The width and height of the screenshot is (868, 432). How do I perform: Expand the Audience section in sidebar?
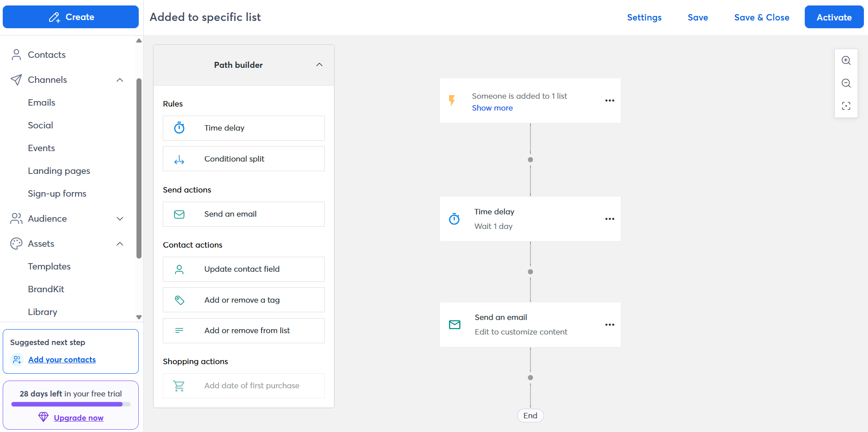click(120, 219)
